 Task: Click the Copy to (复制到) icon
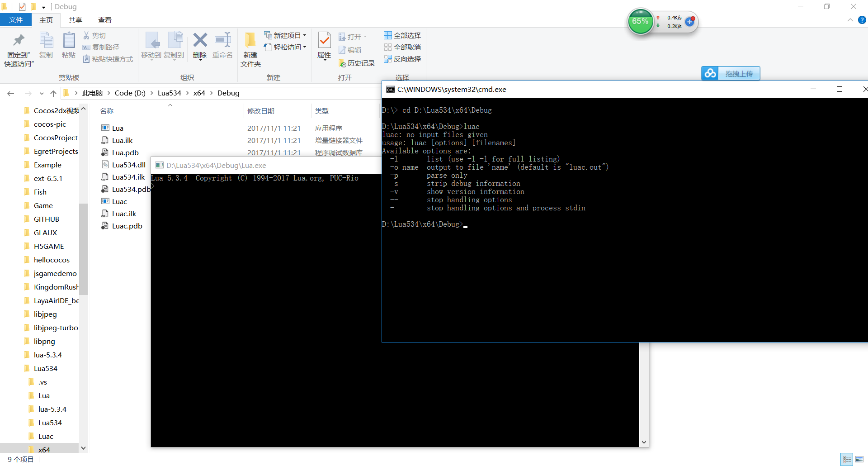175,40
